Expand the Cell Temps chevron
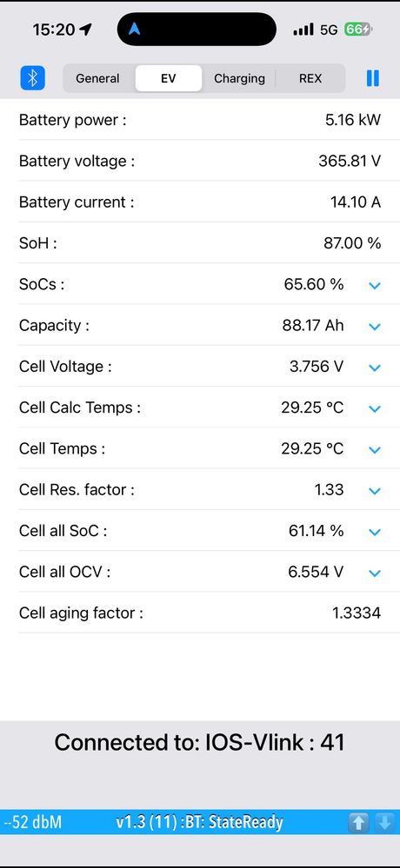The width and height of the screenshot is (400, 868). coord(375,450)
